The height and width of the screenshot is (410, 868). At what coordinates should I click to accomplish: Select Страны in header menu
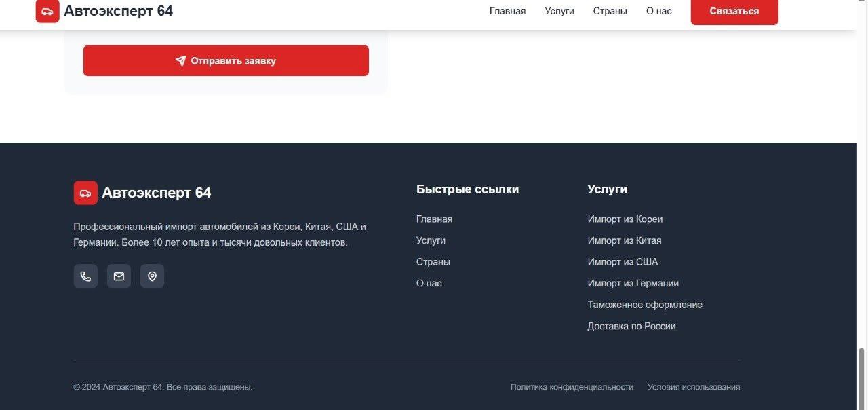[610, 11]
